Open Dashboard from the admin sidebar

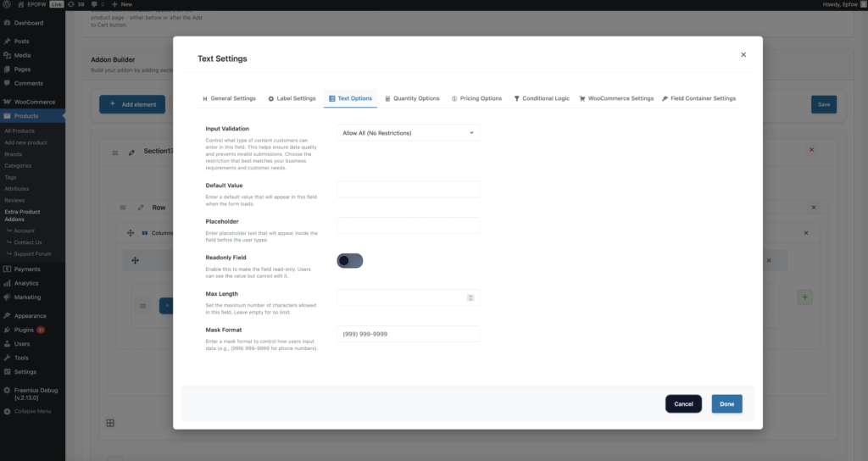point(28,23)
